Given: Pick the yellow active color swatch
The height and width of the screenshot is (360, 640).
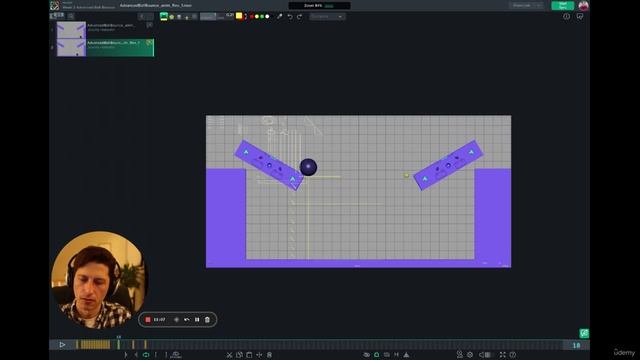Looking at the screenshot, I should pyautogui.click(x=239, y=16).
